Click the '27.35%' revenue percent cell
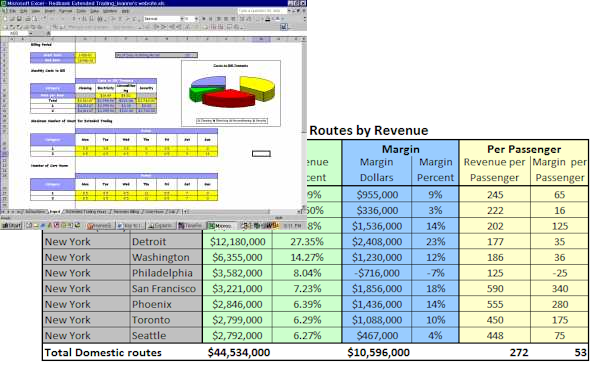This screenshot has height=370, width=592. click(x=307, y=242)
